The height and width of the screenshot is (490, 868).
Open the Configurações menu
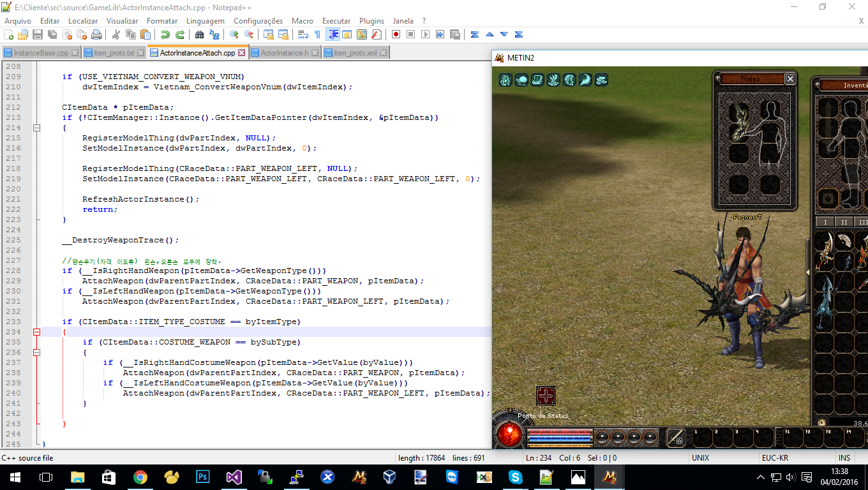(258, 21)
